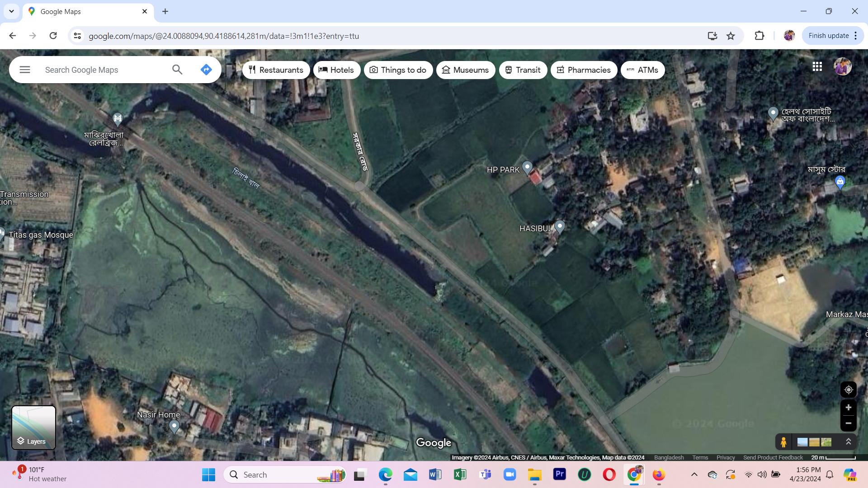The image size is (868, 488).
Task: Open the Privacy link in the footer
Action: 726,457
